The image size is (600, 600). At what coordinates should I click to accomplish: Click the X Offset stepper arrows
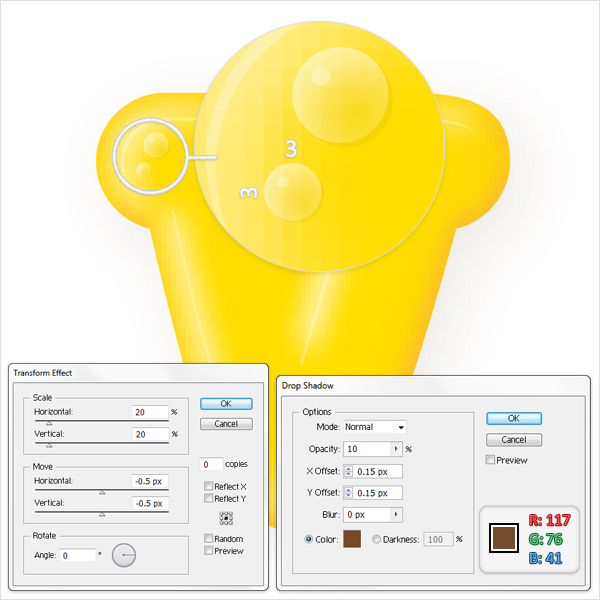tap(348, 471)
